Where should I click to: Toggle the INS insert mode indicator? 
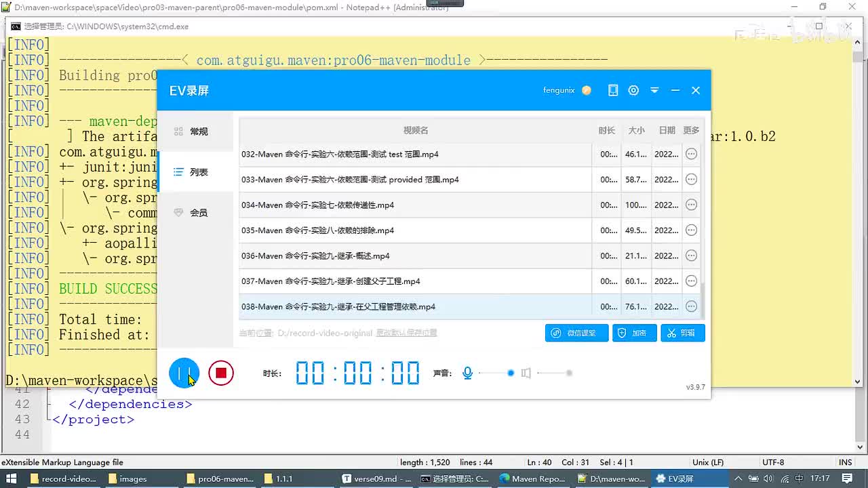[845, 462]
